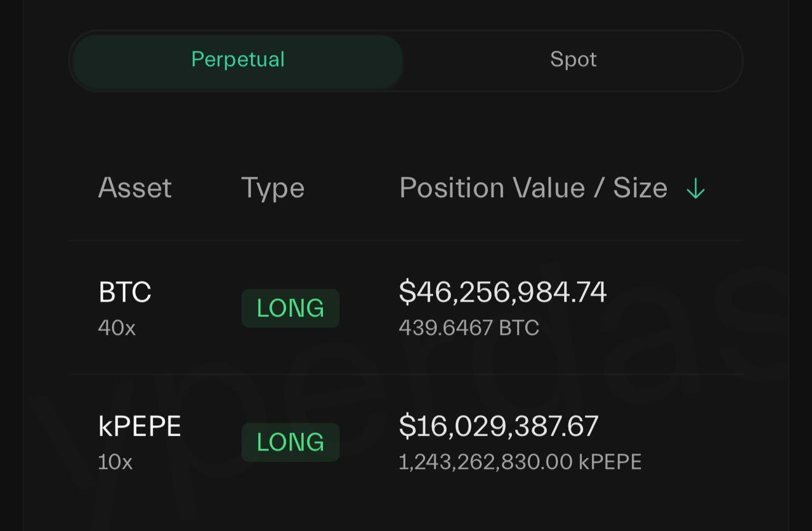Click the $16,029,387.67 position value
Screen dimensions: 812x531
click(499, 426)
